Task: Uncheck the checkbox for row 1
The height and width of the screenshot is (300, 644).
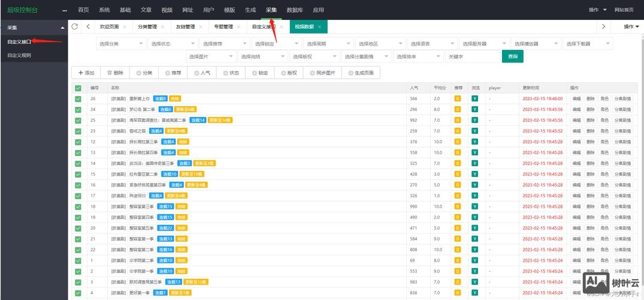Action: pyautogui.click(x=78, y=260)
